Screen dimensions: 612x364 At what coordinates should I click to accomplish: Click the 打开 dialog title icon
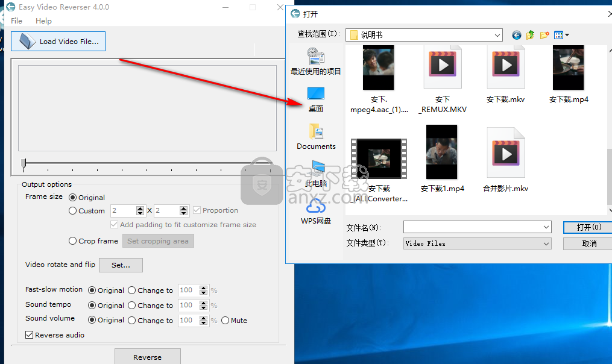pyautogui.click(x=295, y=14)
